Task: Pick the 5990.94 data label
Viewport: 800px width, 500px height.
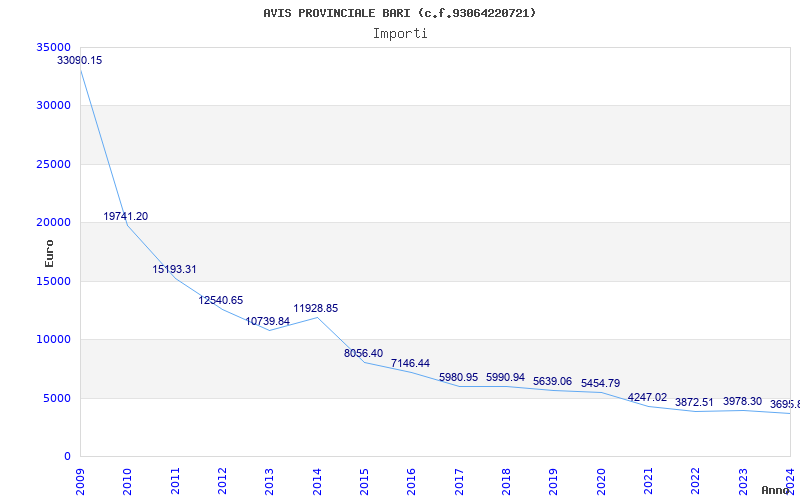Action: pyautogui.click(x=505, y=378)
